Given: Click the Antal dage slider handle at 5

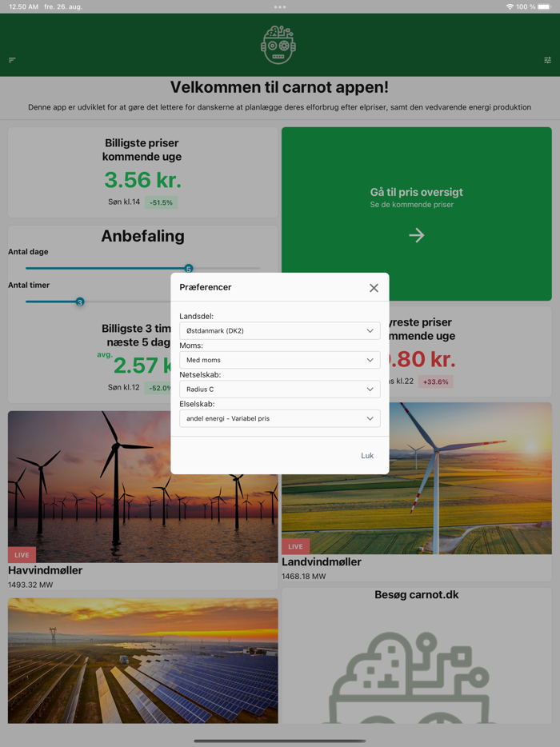Looking at the screenshot, I should (x=189, y=269).
